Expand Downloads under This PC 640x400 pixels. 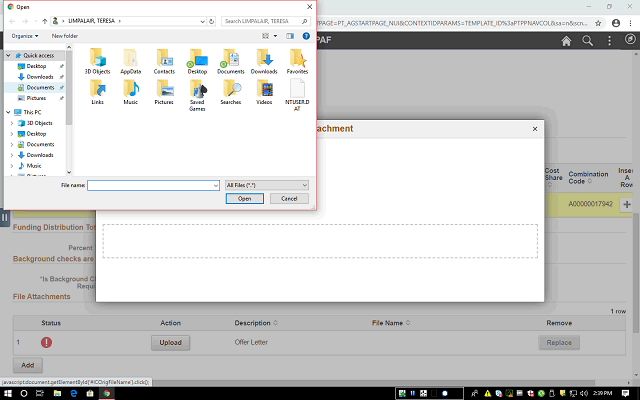click(12, 155)
